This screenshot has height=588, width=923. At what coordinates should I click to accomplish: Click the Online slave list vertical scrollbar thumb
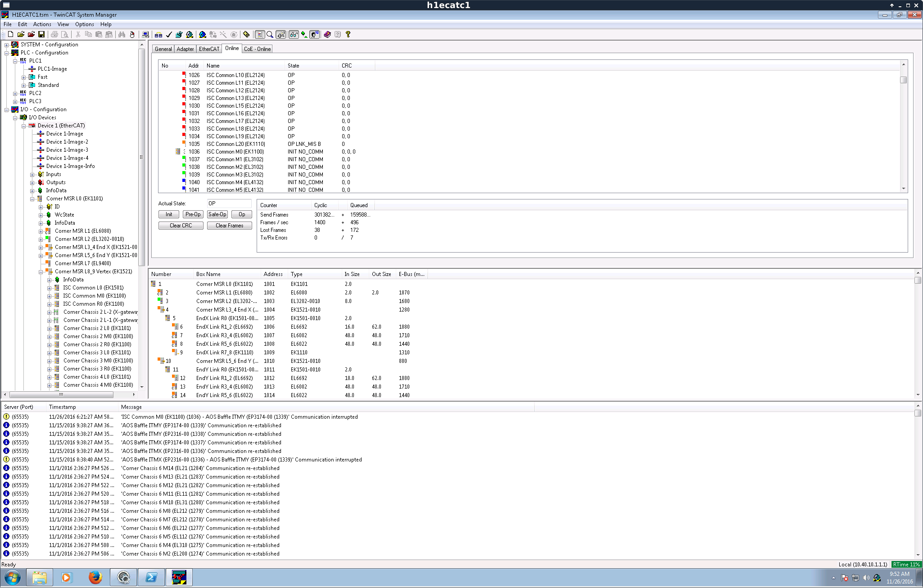coord(903,80)
